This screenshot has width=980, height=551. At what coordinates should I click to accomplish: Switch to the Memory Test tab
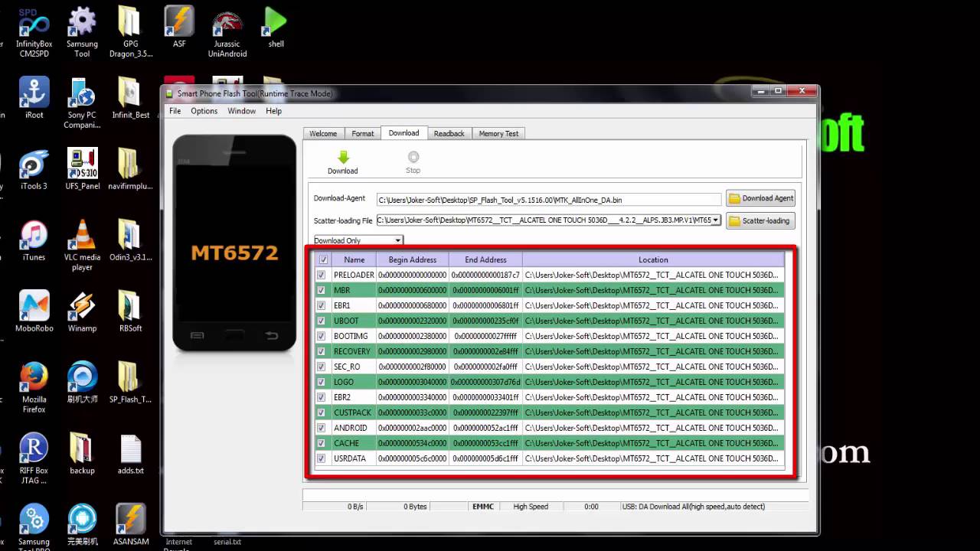click(x=498, y=133)
